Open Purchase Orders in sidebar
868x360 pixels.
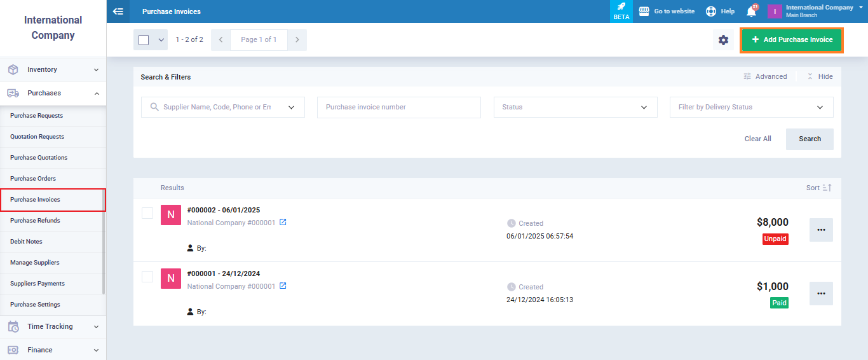33,179
